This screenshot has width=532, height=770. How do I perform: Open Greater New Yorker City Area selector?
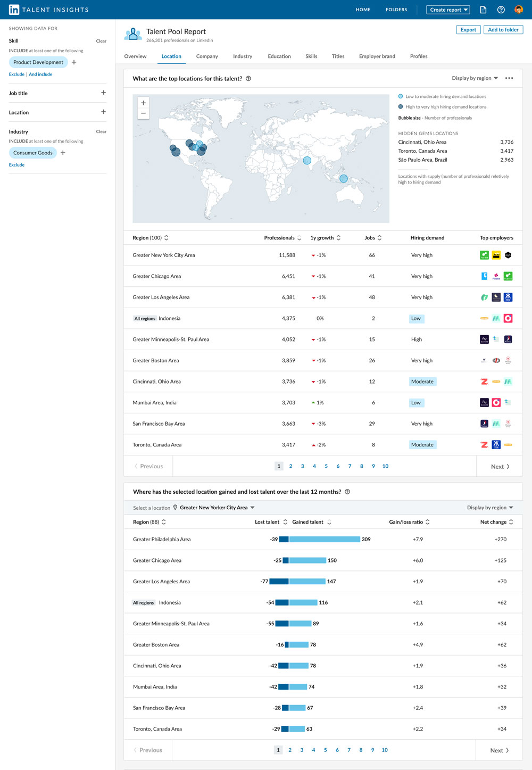pos(217,508)
